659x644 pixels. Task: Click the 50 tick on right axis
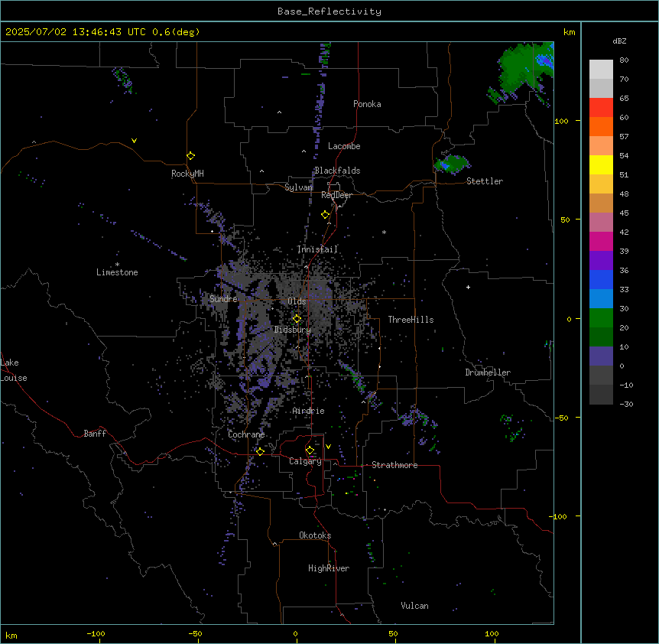tap(565, 220)
